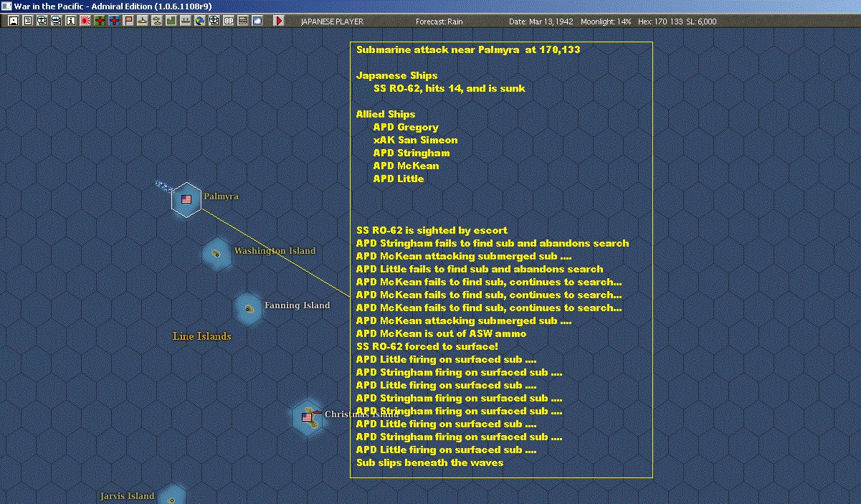The image size is (861, 504).
Task: Click the floppy disk save icon
Action: [x=14, y=21]
